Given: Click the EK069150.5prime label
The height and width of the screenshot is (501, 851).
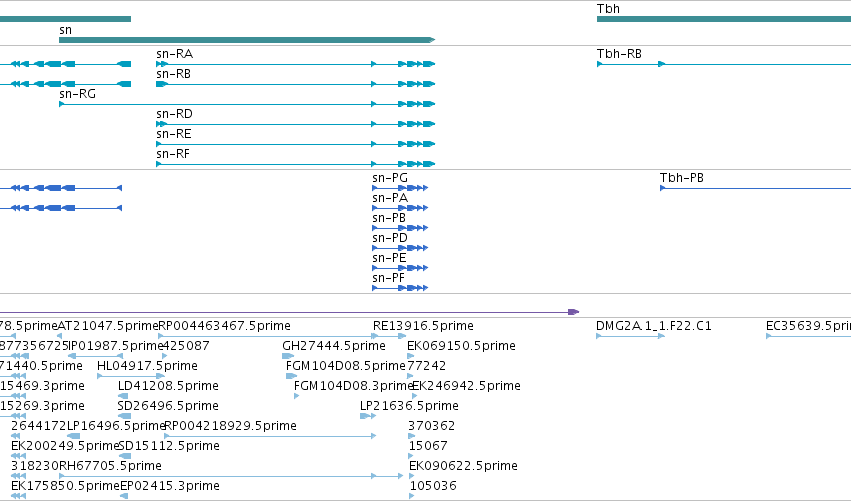Looking at the screenshot, I should (461, 346).
